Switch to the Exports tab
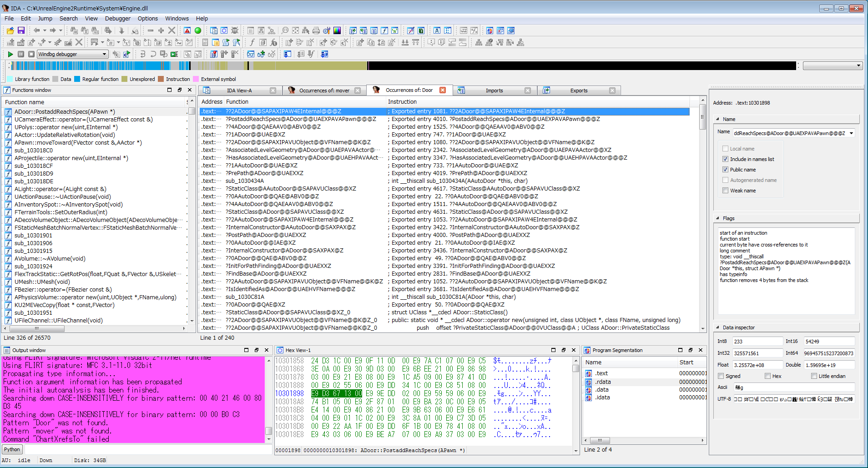Screen dimensions: 868x468 579,91
